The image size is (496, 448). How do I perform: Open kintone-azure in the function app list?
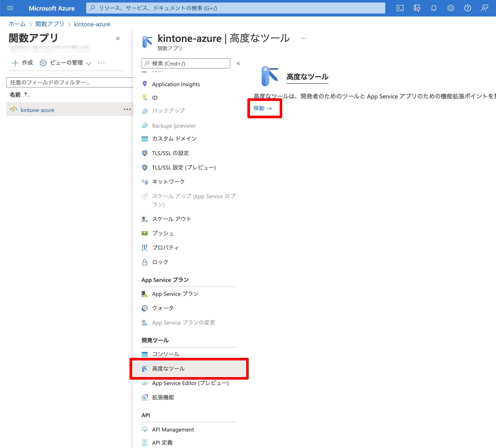click(x=37, y=110)
